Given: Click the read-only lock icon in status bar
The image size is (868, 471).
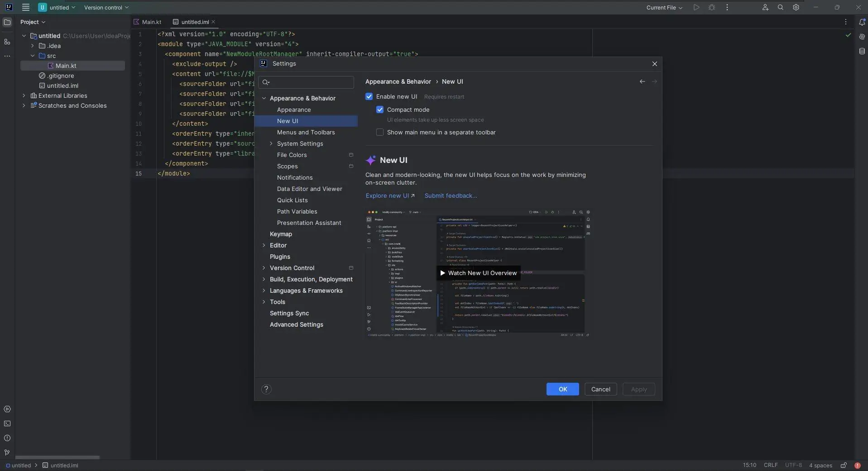Looking at the screenshot, I should point(844,465).
